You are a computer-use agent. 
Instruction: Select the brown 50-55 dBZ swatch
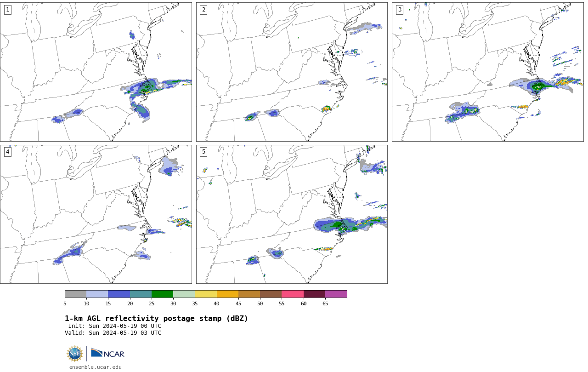(271, 294)
